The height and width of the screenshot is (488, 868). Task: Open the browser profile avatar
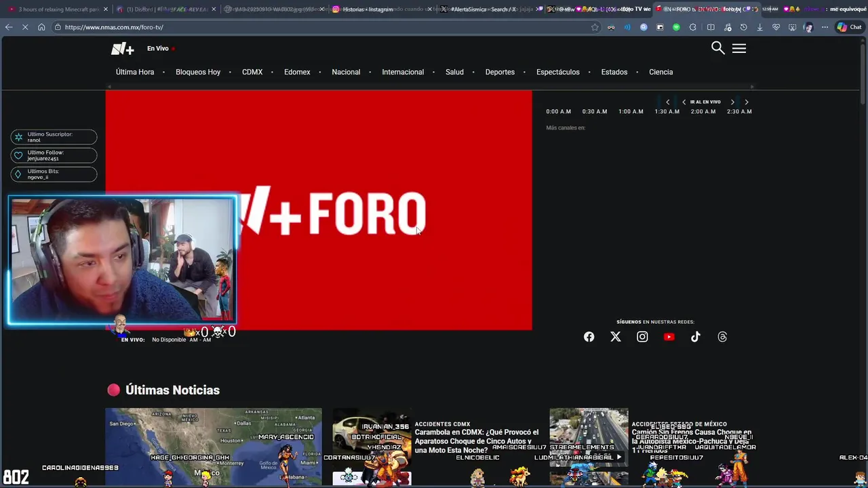pos(808,27)
